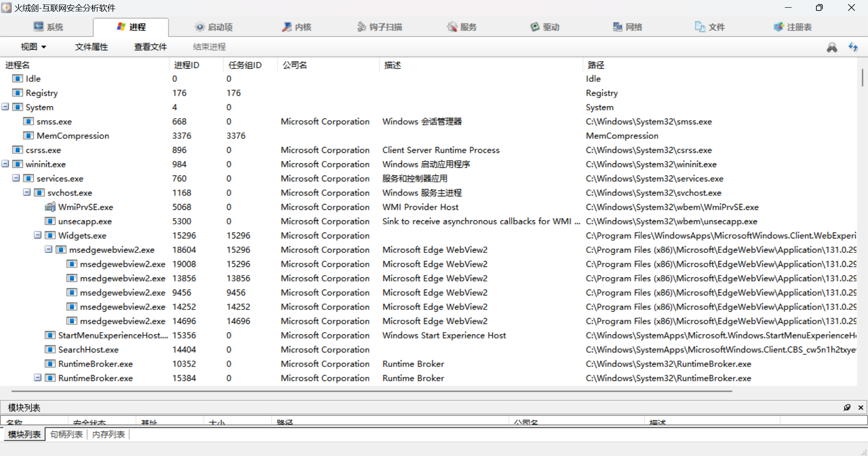Sort by the 公司名 column header
Image resolution: width=868 pixels, height=456 pixels.
(x=328, y=65)
